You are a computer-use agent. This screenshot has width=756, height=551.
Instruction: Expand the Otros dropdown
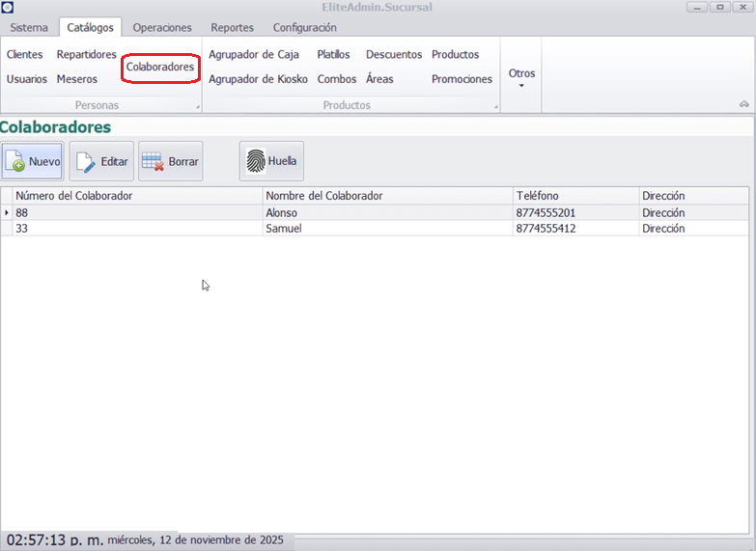click(521, 77)
